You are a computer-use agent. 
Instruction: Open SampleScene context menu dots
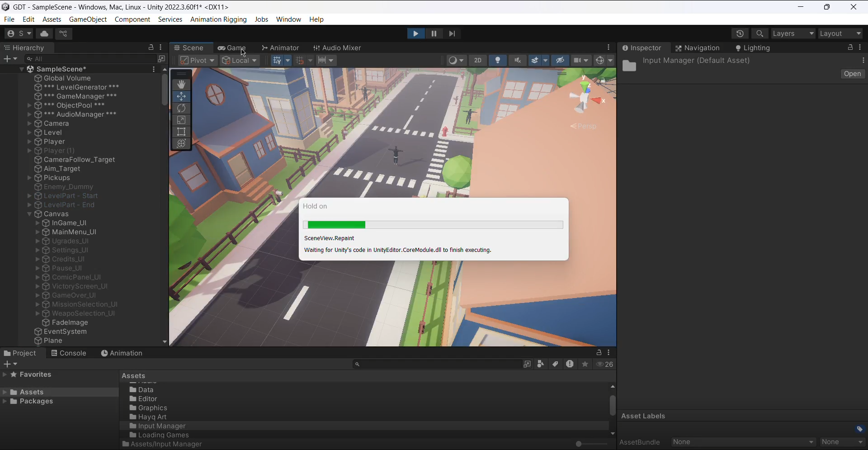tap(154, 69)
